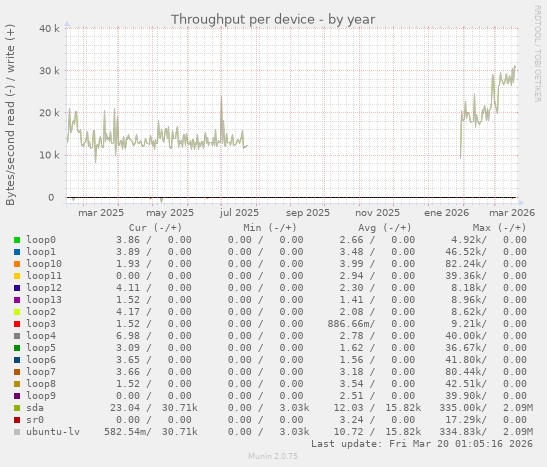This screenshot has width=547, height=467.
Task: Click the Munin 2.0.75 version footer
Action: pos(273,456)
